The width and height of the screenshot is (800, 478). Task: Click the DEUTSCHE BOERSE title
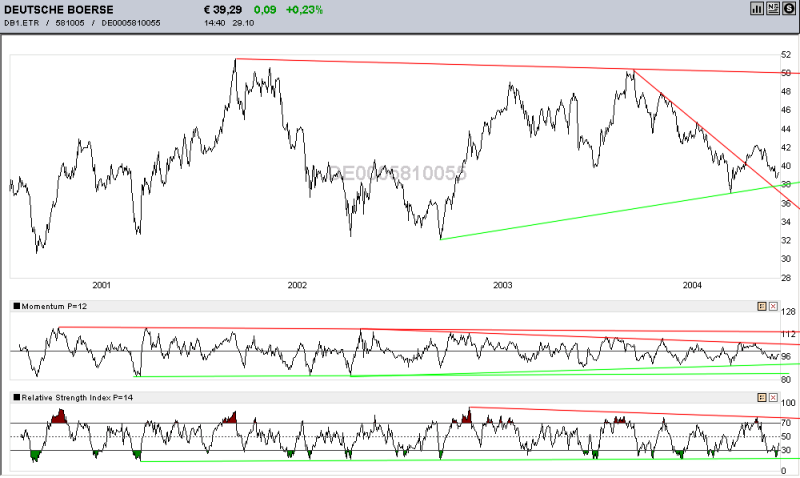coord(59,10)
